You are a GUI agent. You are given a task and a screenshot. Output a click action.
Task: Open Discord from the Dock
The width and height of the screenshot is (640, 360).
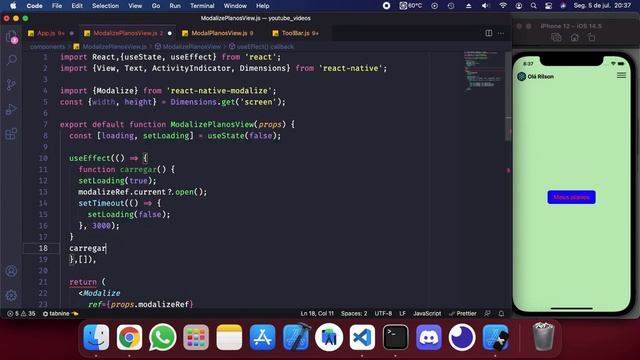[x=429, y=338]
